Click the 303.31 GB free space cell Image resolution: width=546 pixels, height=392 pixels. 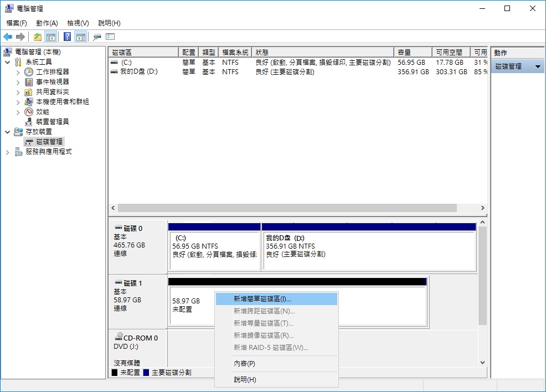[451, 72]
